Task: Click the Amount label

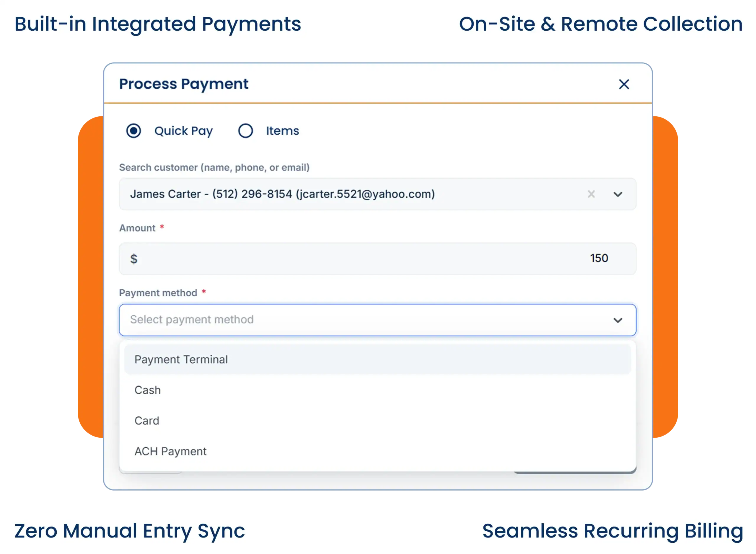Action: click(137, 228)
